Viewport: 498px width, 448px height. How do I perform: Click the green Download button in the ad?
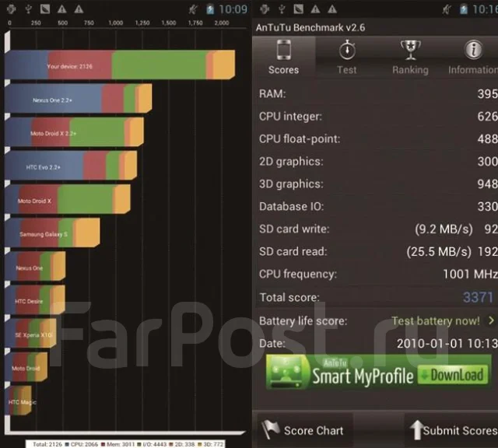[x=453, y=375]
